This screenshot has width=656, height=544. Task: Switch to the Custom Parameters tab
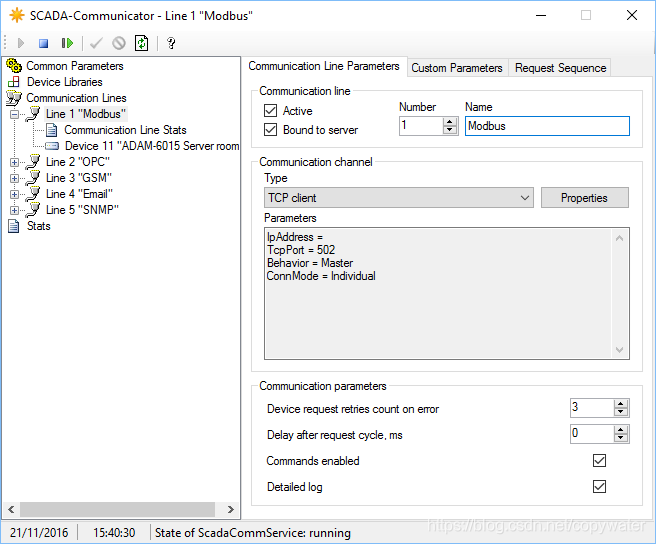tap(457, 68)
